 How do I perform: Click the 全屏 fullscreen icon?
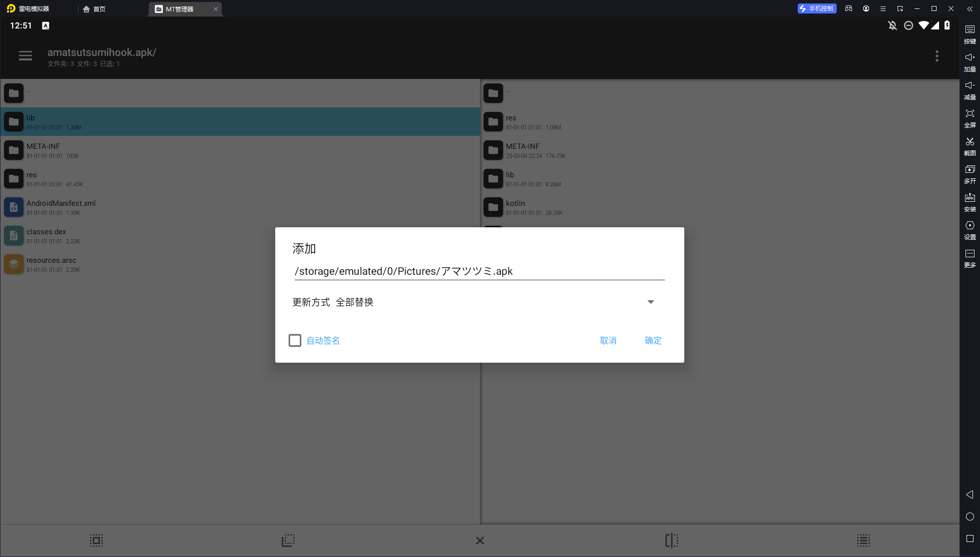[x=970, y=114]
